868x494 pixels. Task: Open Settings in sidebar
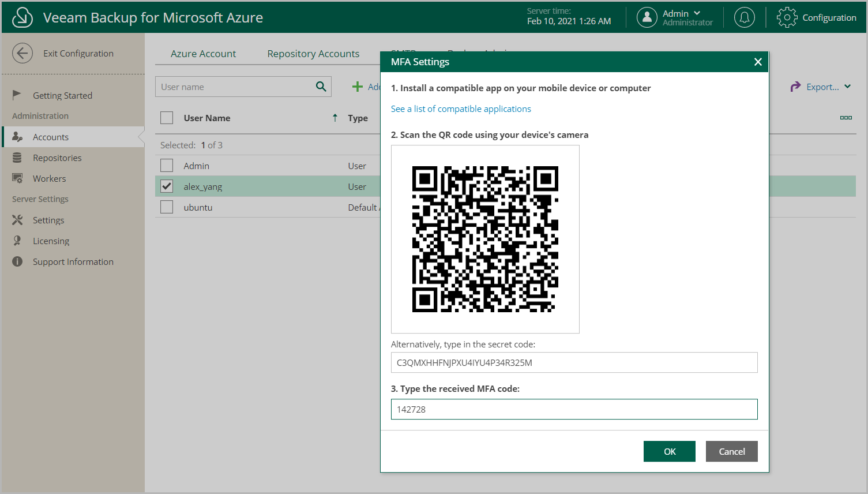click(x=48, y=220)
